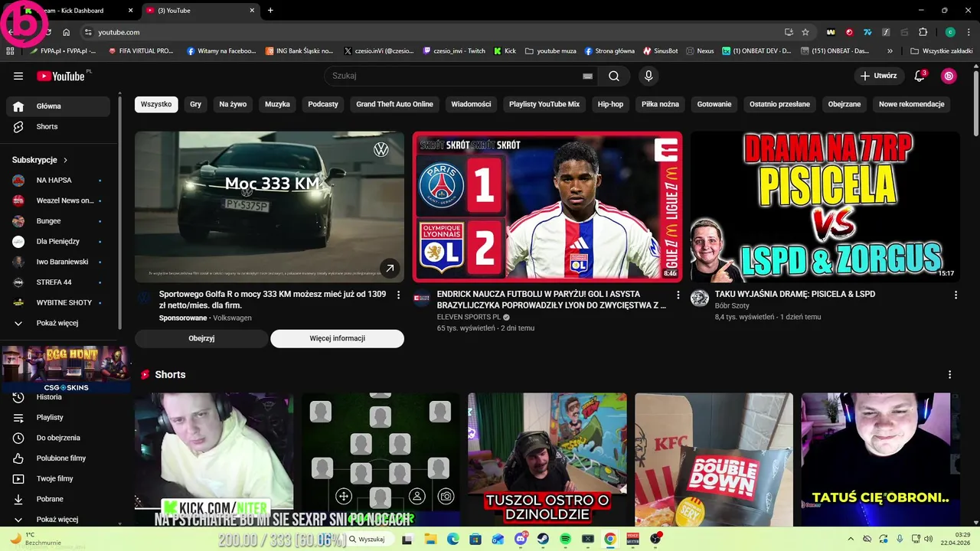This screenshot has height=551, width=980.
Task: Open Discord from the taskbar
Action: (x=521, y=539)
